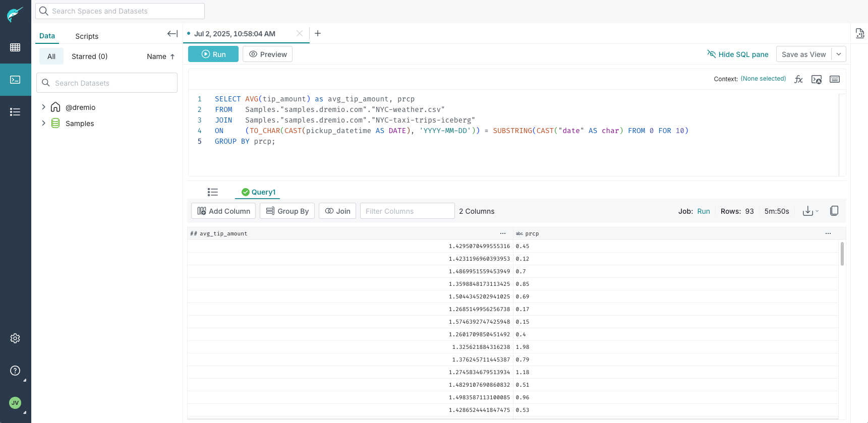Select the Query1 results tab
The height and width of the screenshot is (423, 868).
(258, 192)
